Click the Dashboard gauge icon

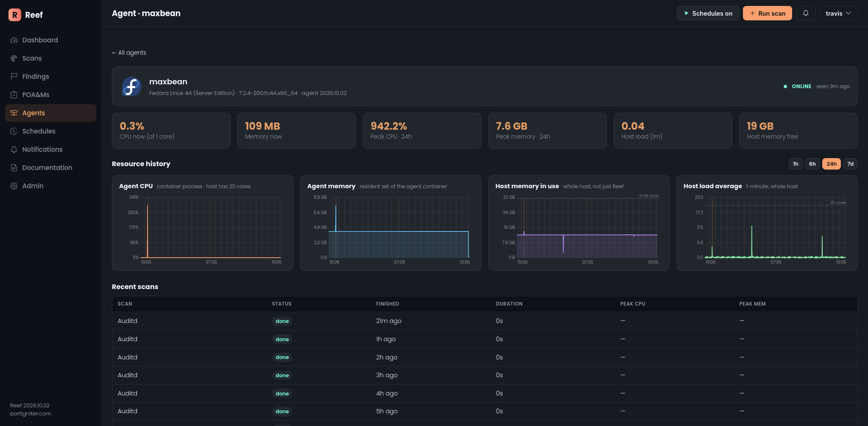[x=14, y=40]
